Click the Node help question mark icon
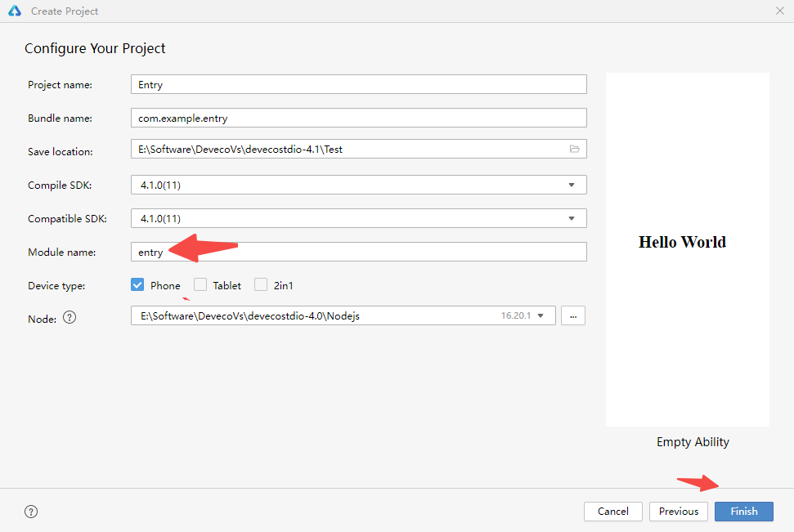The image size is (794, 532). click(70, 318)
